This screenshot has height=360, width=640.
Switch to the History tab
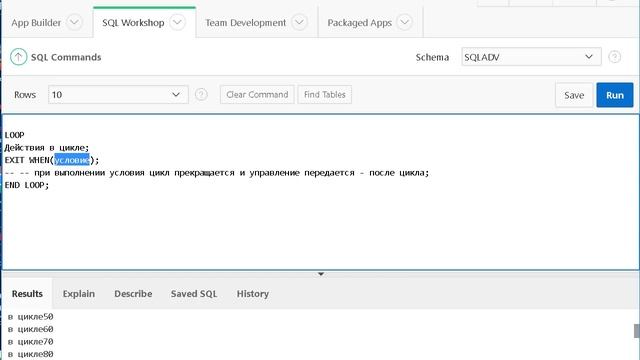[253, 294]
